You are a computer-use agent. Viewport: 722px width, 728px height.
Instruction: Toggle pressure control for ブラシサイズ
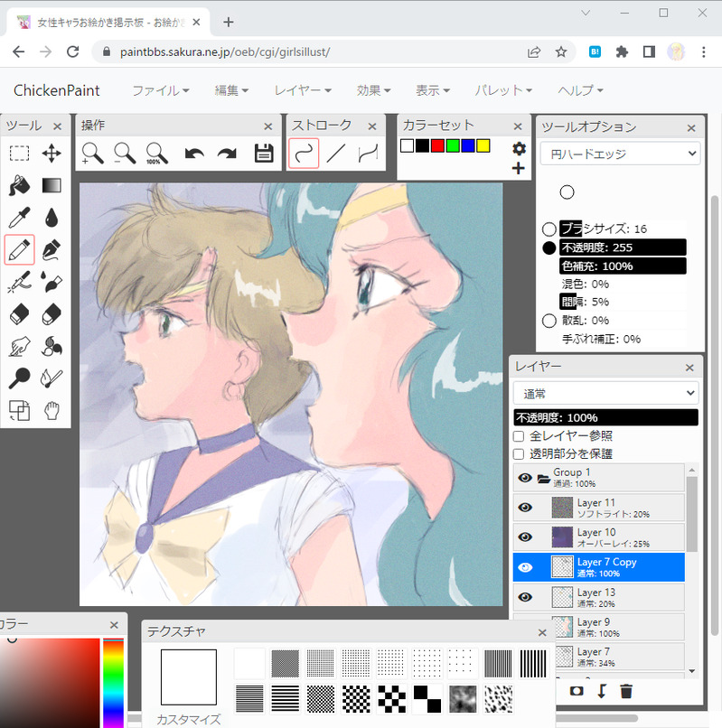tap(549, 229)
